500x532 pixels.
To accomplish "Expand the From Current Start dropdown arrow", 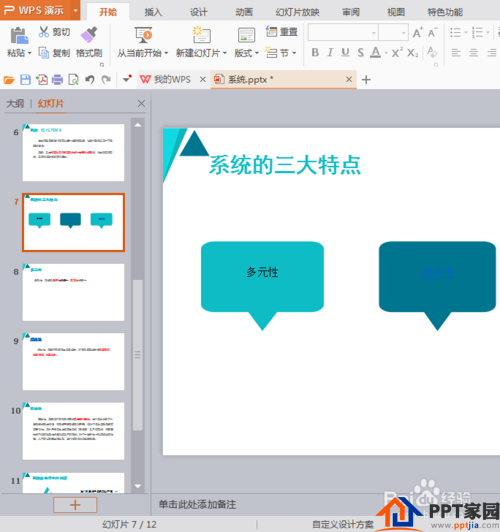I will (x=166, y=53).
